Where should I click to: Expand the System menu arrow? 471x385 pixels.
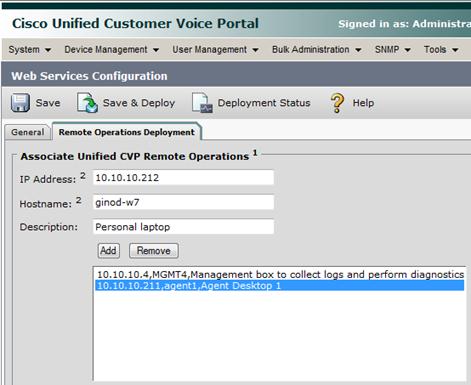[x=48, y=50]
